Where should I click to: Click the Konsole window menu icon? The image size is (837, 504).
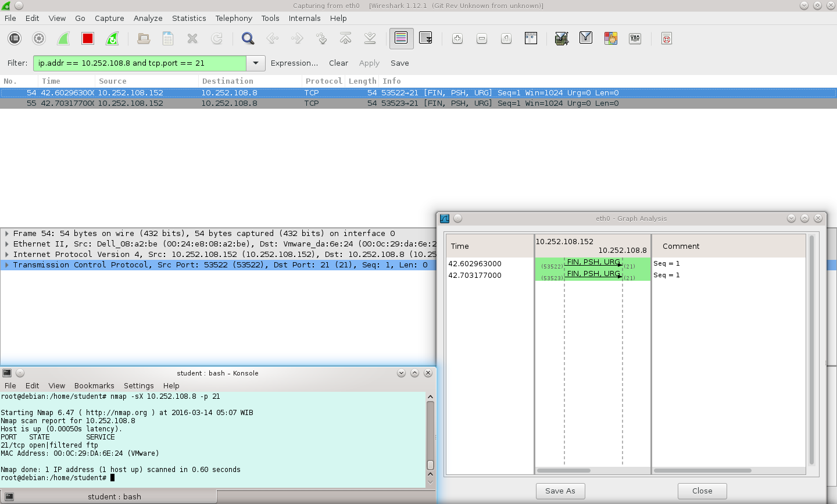pyautogui.click(x=7, y=373)
